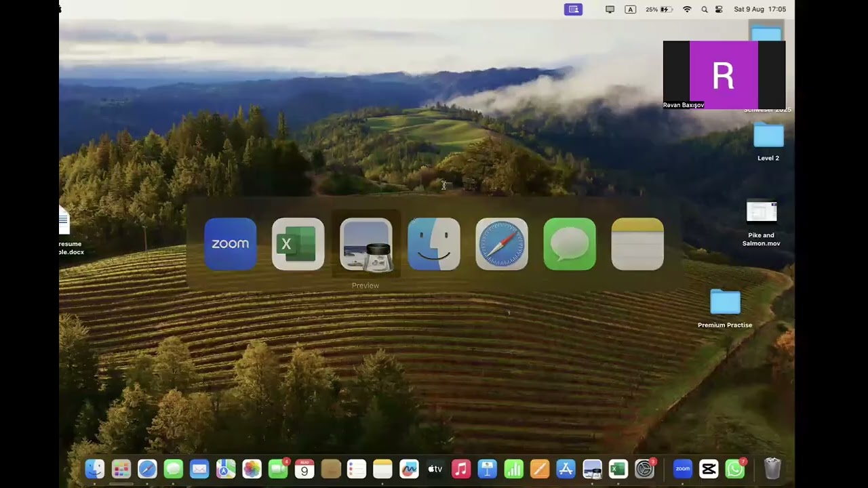Open Spotlight search
Image resolution: width=868 pixels, height=488 pixels.
705,9
